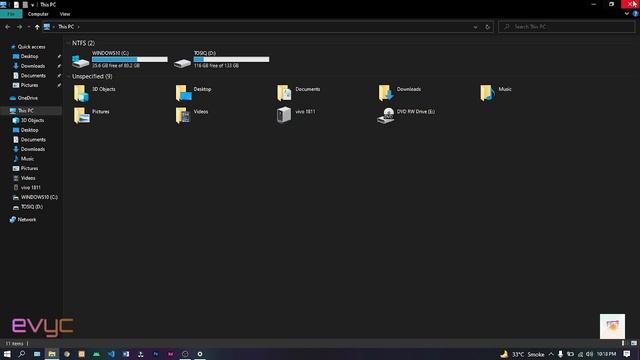Open the Computer ribbon tab

pyautogui.click(x=38, y=14)
